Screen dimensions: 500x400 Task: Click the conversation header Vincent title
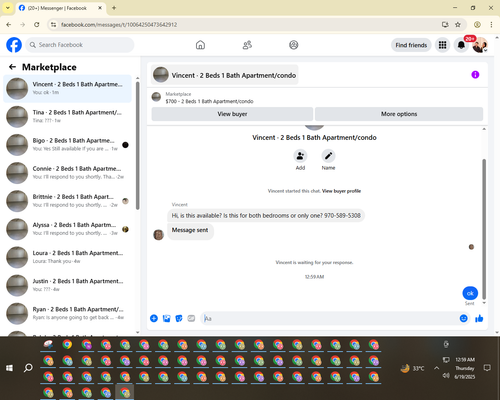coord(225,75)
